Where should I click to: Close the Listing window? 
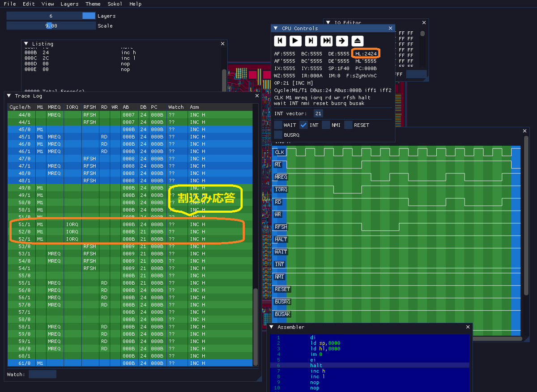pos(223,44)
